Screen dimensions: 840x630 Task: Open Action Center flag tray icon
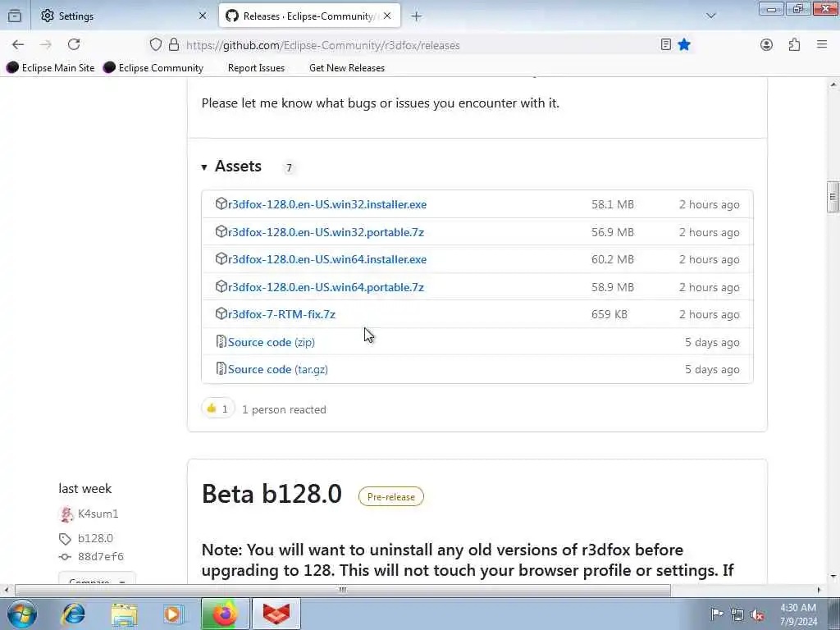(x=716, y=614)
